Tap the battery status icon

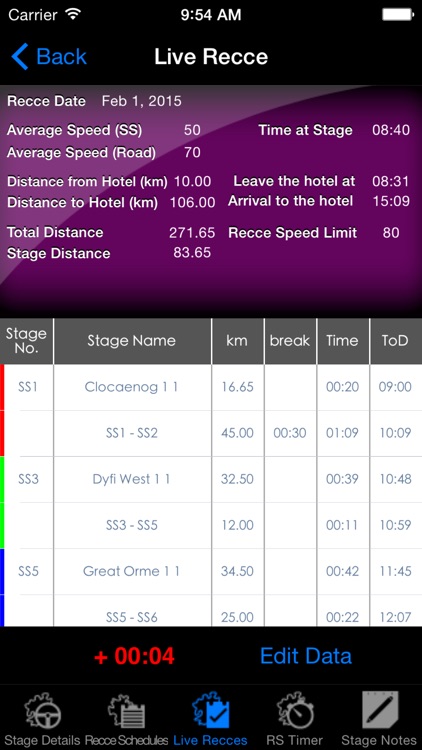coord(397,14)
